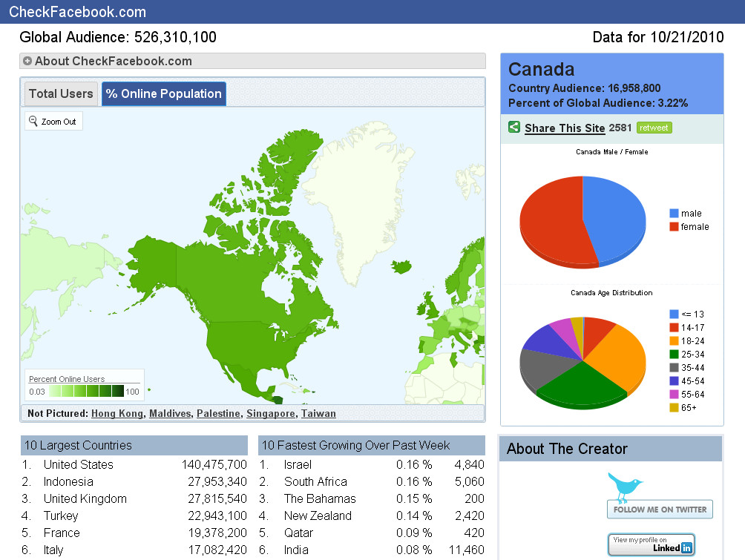Screen dimensions: 745x560
Task: Click the green share icon
Action: pos(514,128)
